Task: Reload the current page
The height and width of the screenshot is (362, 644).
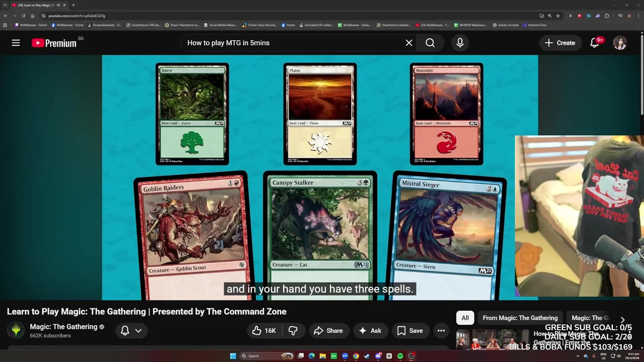Action: click(x=24, y=16)
